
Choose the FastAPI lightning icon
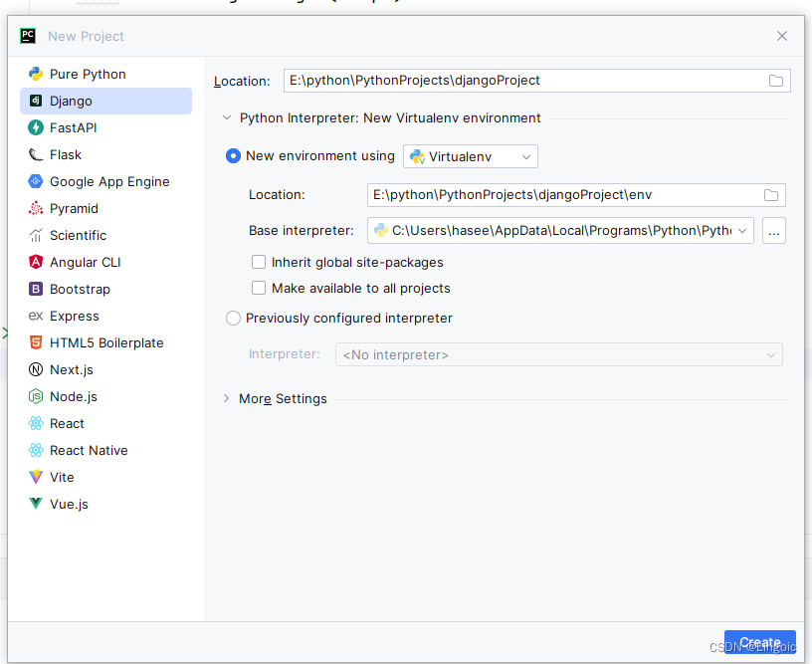click(x=36, y=127)
